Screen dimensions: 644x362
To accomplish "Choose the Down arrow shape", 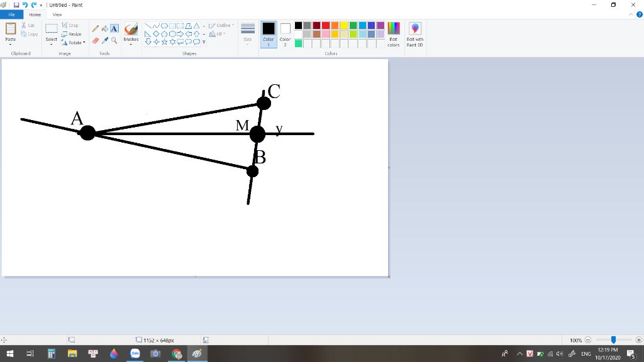I will point(148,41).
